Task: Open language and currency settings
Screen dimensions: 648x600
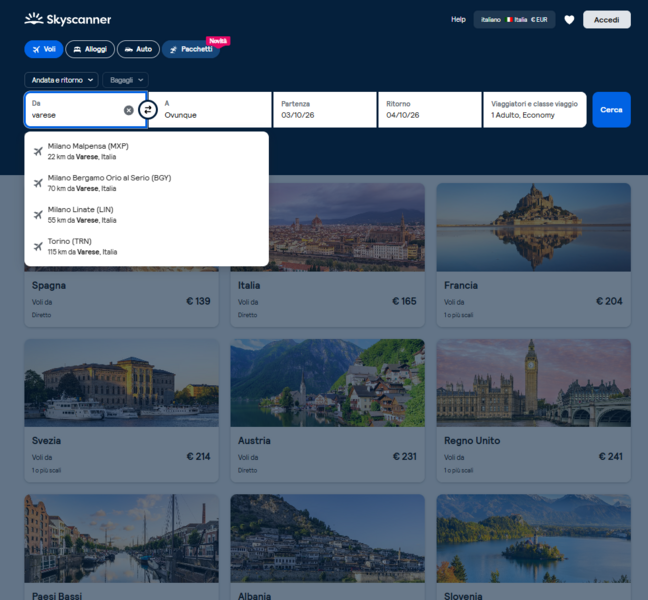Action: click(514, 19)
